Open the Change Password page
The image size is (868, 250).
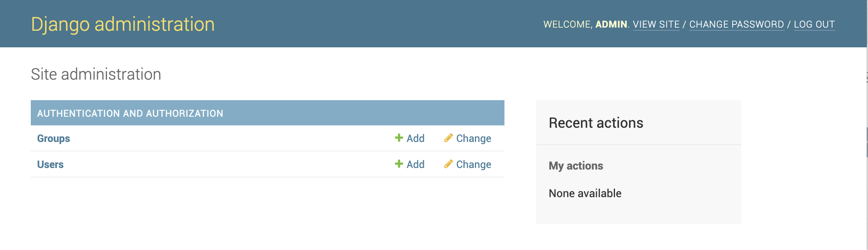pyautogui.click(x=737, y=24)
